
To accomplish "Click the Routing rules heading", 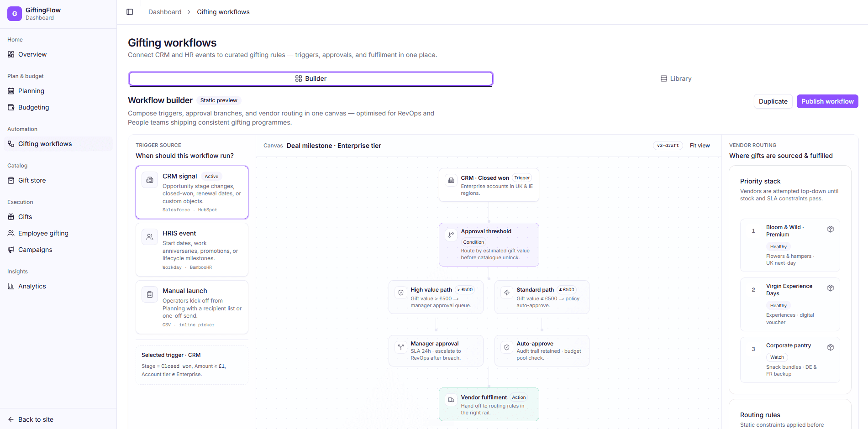I will (x=760, y=415).
